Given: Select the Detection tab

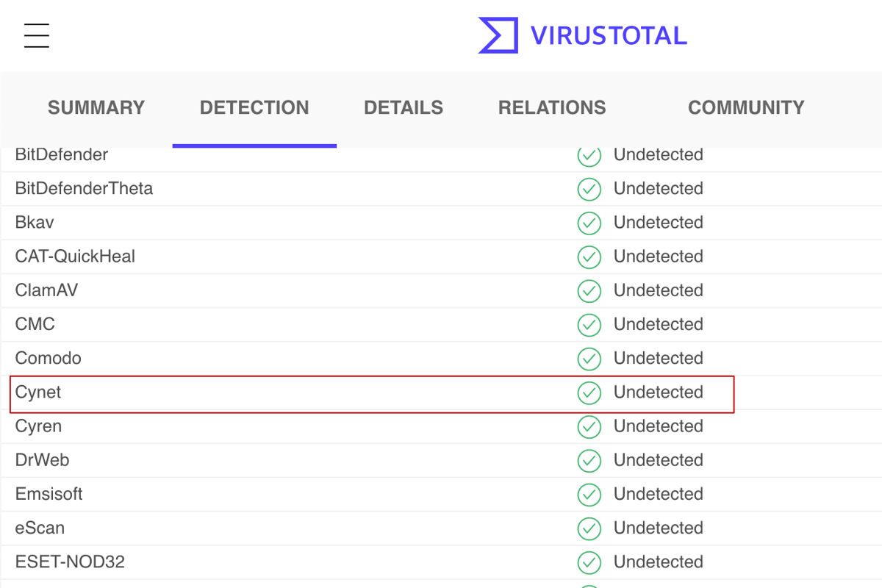Looking at the screenshot, I should tap(254, 108).
